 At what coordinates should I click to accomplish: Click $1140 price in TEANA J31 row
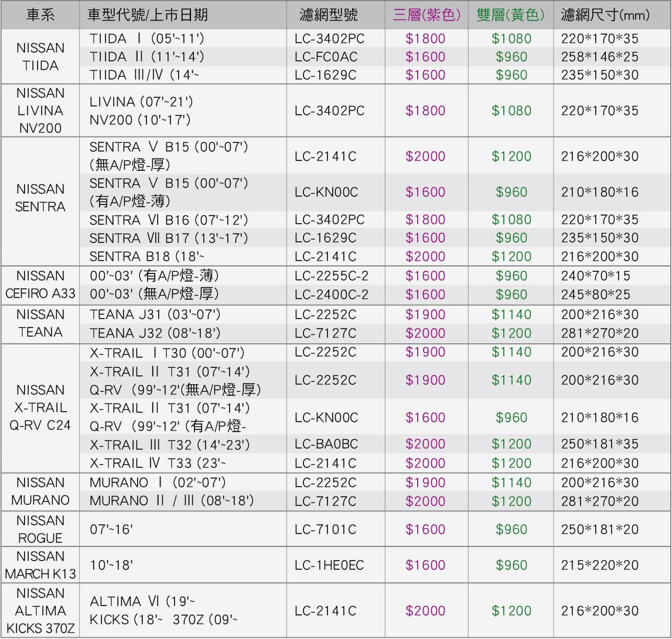click(x=511, y=315)
